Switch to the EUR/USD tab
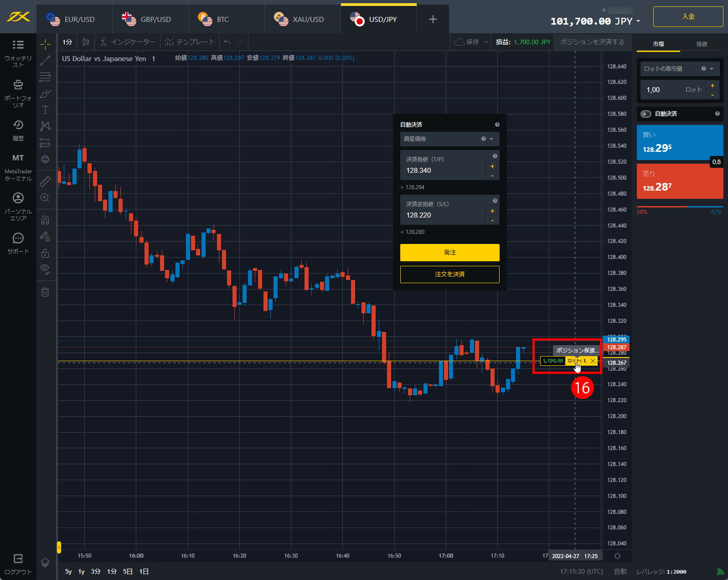 click(74, 19)
